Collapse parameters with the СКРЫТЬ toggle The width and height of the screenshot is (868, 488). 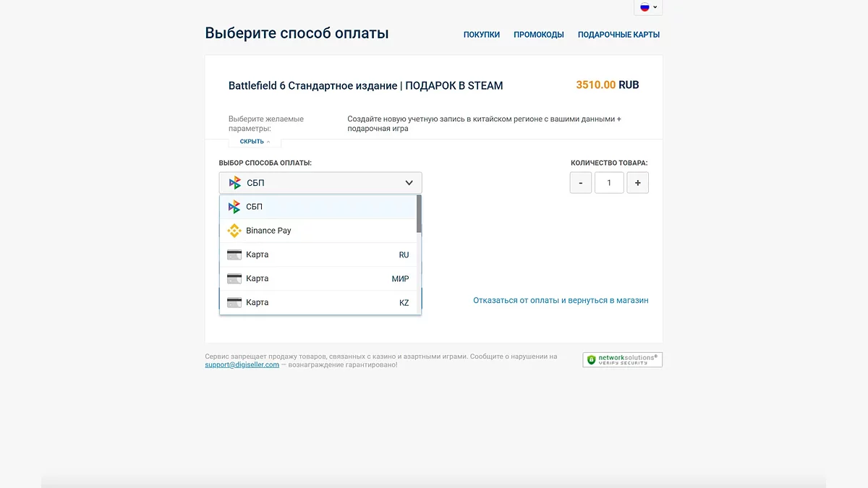255,142
